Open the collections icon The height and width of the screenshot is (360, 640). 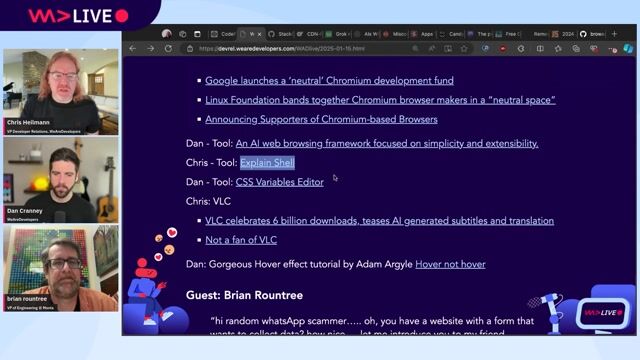(576, 49)
